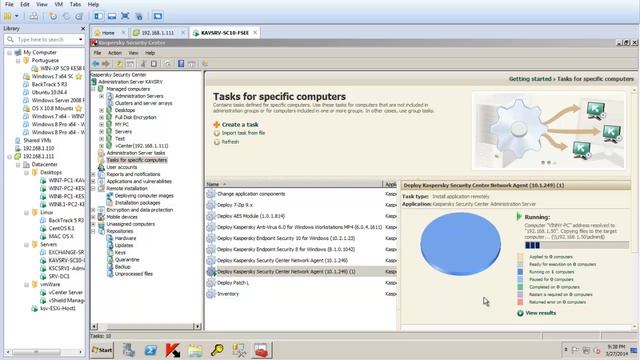The height and width of the screenshot is (360, 640).
Task: Show or hide the VMware library panel icon
Action: [98, 16]
